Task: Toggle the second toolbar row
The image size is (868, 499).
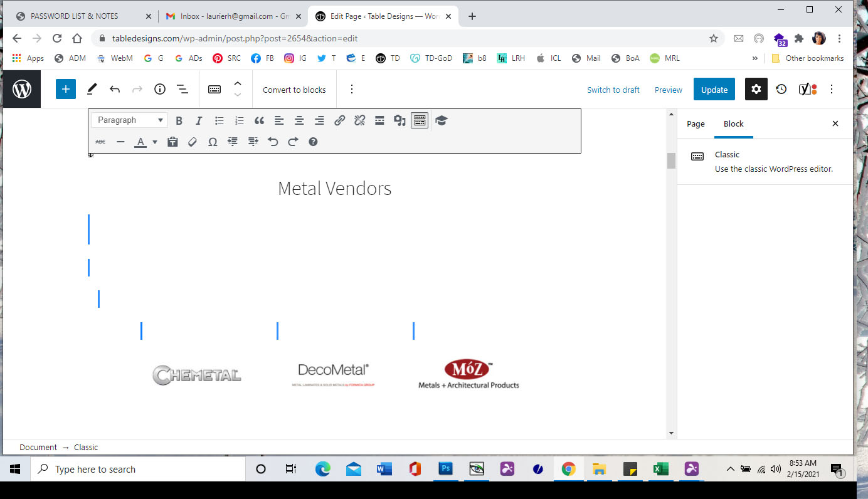Action: click(420, 120)
